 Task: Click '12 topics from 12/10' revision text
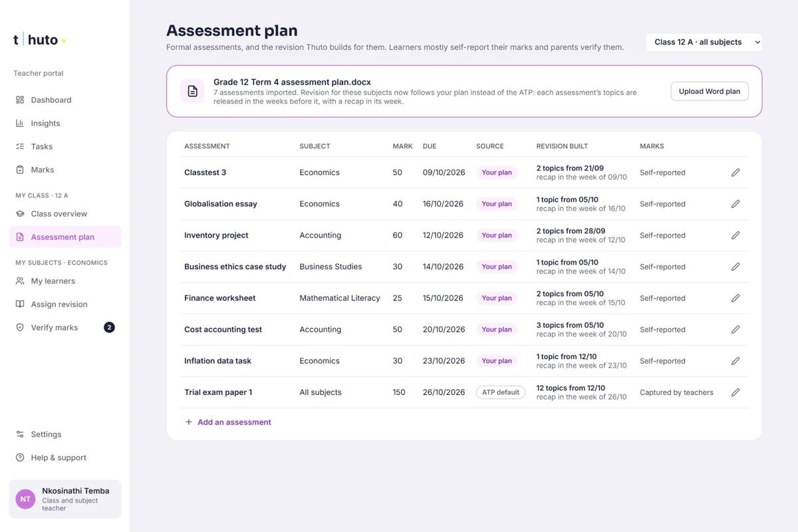coord(571,388)
